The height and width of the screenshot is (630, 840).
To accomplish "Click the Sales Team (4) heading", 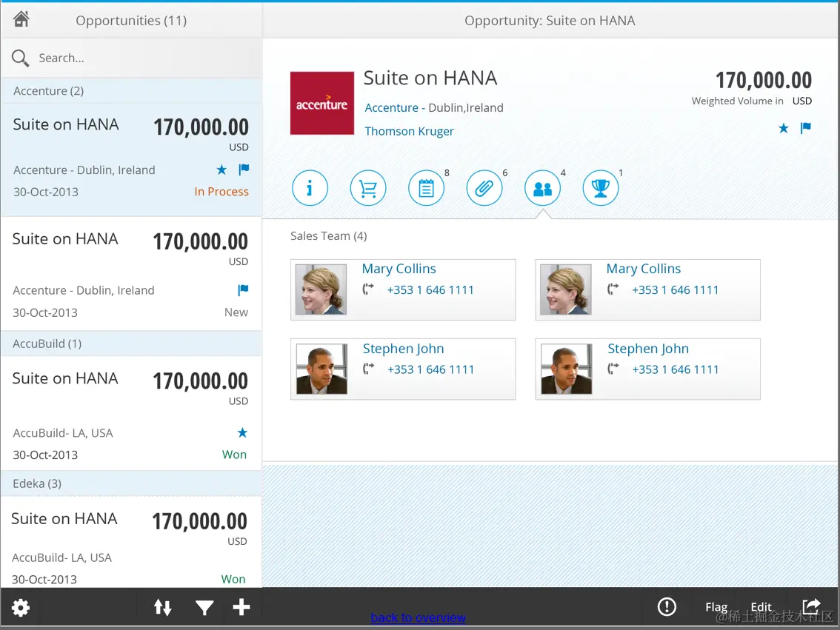I will (328, 236).
